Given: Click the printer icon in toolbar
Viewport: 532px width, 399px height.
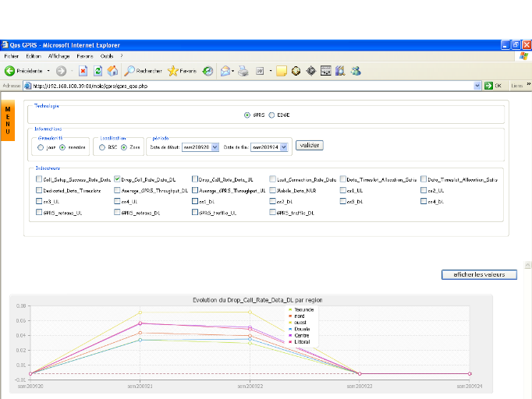Looking at the screenshot, I should pyautogui.click(x=243, y=70).
